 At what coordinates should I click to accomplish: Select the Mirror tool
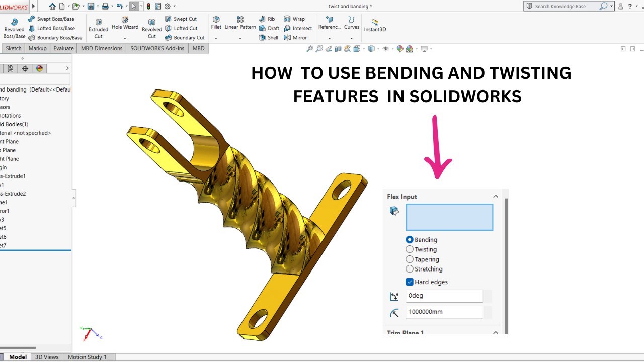(295, 37)
